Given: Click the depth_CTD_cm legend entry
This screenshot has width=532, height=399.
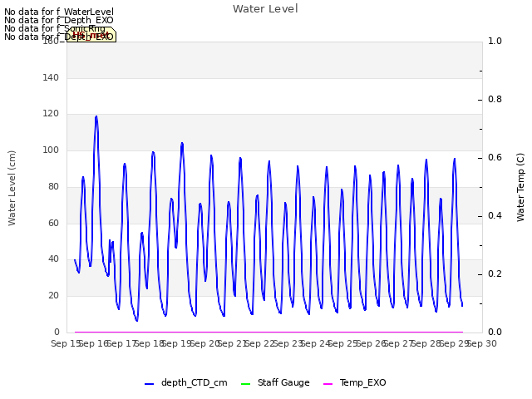Looking at the screenshot, I should coord(186,382).
